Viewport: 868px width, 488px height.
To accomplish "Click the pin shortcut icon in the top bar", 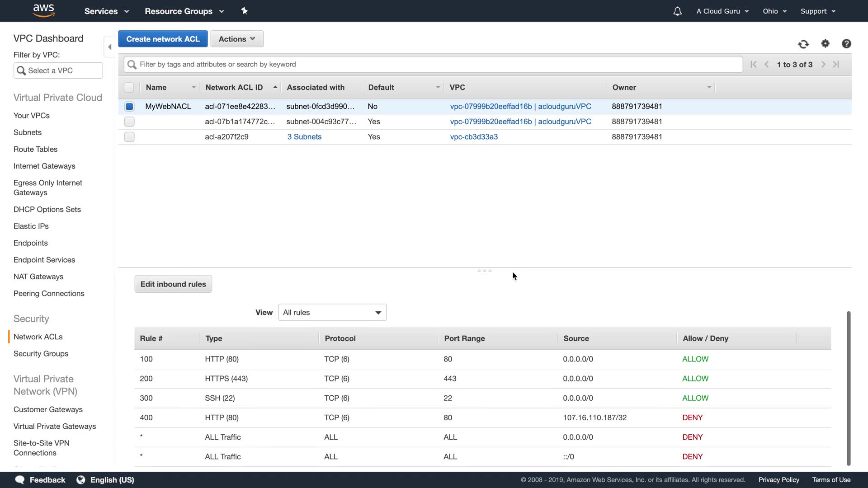I will (x=245, y=11).
